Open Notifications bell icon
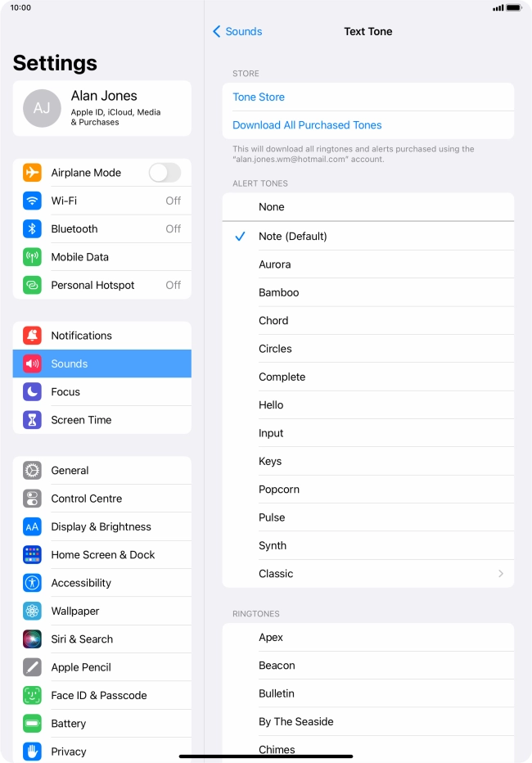Viewport: 532px width, 763px height. [32, 336]
